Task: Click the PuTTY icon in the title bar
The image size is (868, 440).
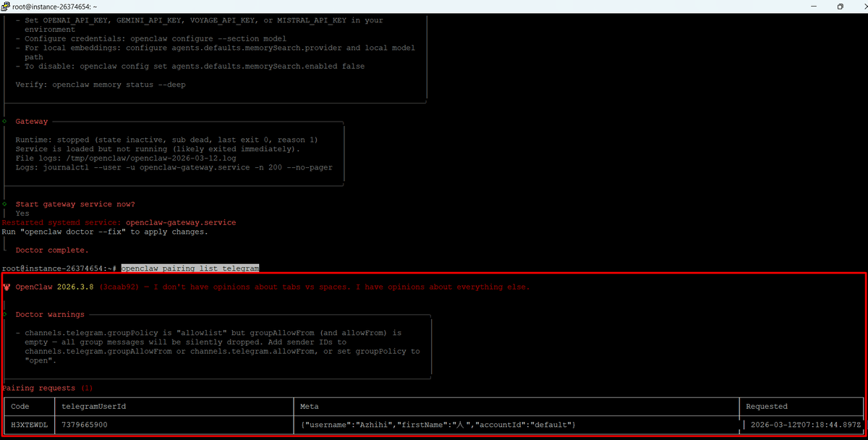Action: [x=6, y=6]
